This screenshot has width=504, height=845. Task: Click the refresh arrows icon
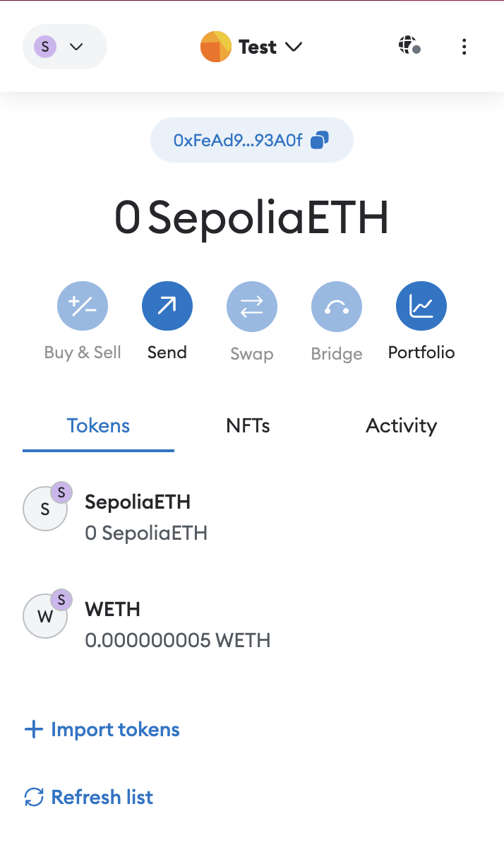coord(34,797)
